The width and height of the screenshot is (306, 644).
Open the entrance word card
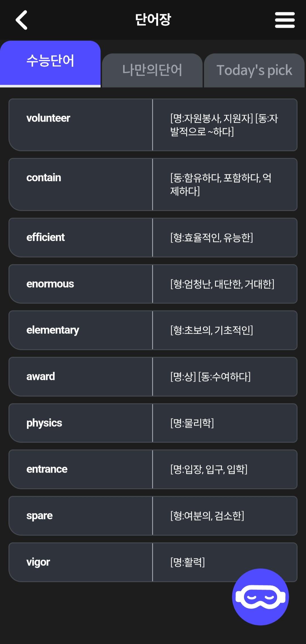[47, 469]
